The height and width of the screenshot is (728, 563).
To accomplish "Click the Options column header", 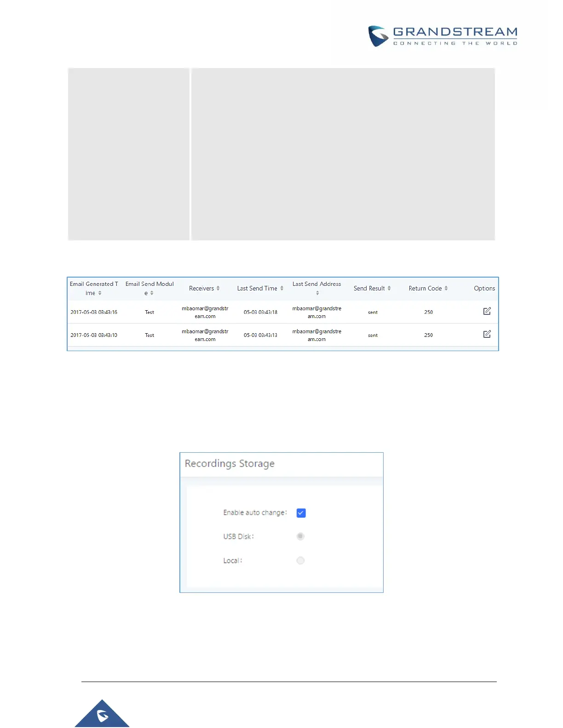I will pos(484,289).
